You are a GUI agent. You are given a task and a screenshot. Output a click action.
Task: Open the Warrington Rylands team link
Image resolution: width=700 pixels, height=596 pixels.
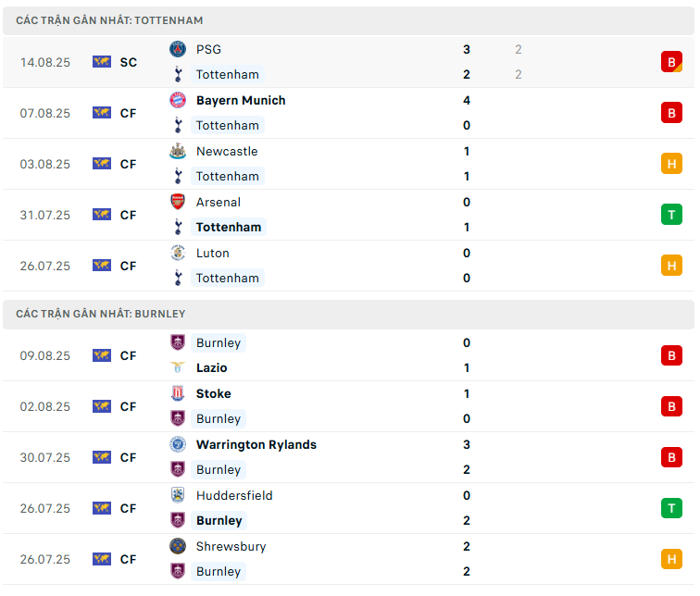coord(256,444)
